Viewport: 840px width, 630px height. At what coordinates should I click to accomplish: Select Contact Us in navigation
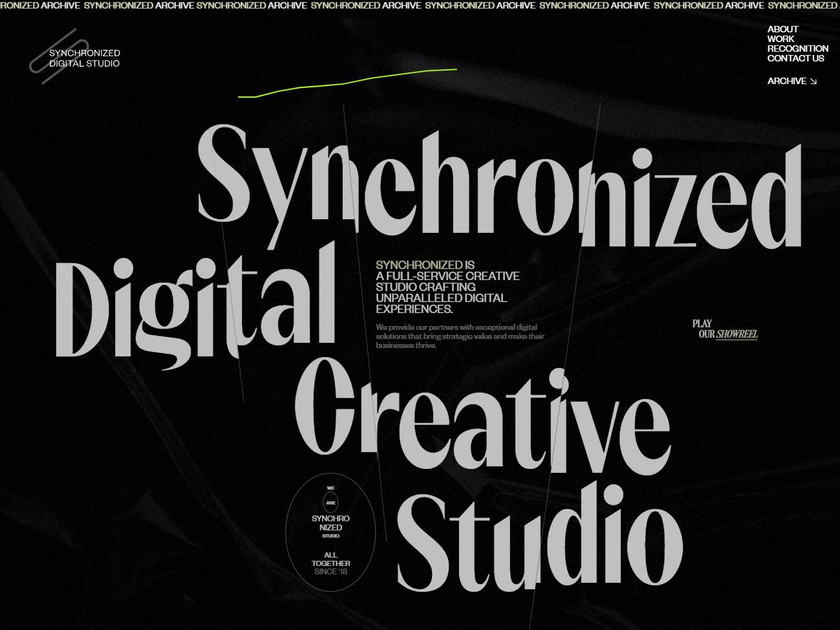click(x=795, y=58)
